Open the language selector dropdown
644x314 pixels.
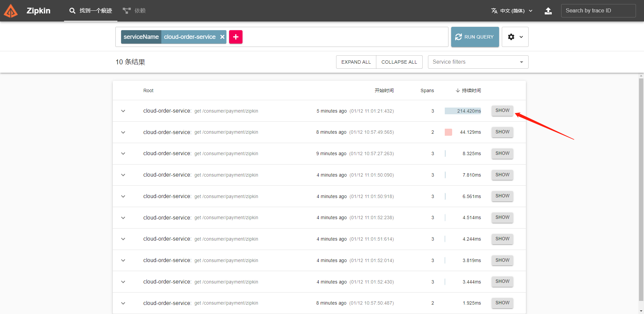pos(512,11)
